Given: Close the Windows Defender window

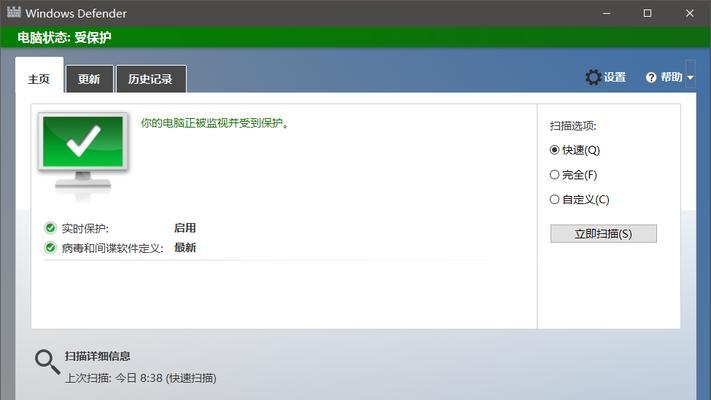Looking at the screenshot, I should (689, 13).
